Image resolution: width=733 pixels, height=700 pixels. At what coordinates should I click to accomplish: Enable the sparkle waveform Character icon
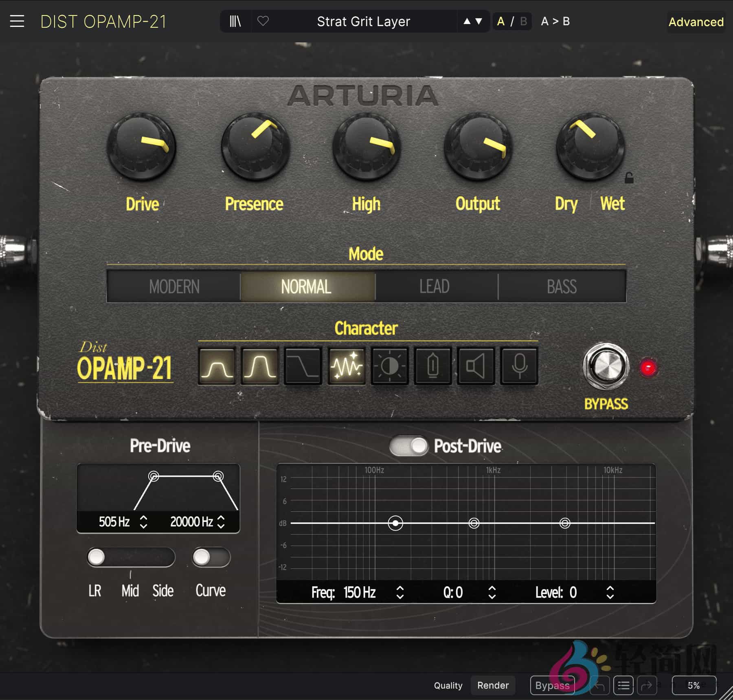(x=346, y=366)
